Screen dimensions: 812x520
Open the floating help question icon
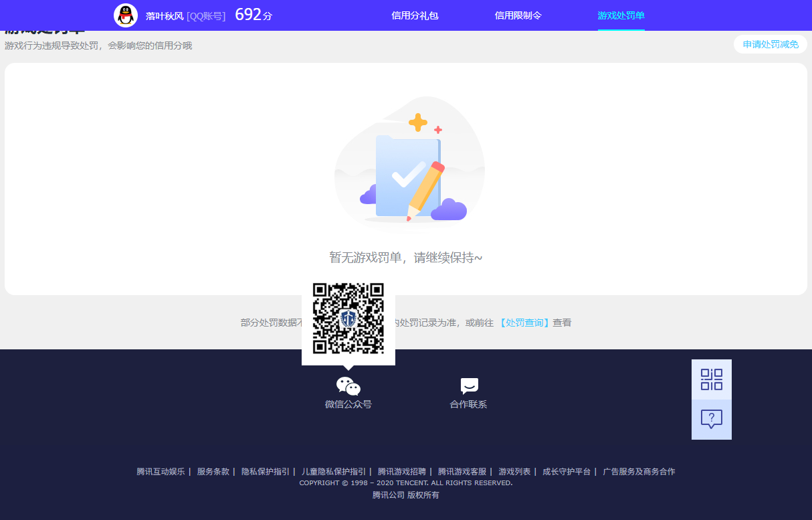711,420
